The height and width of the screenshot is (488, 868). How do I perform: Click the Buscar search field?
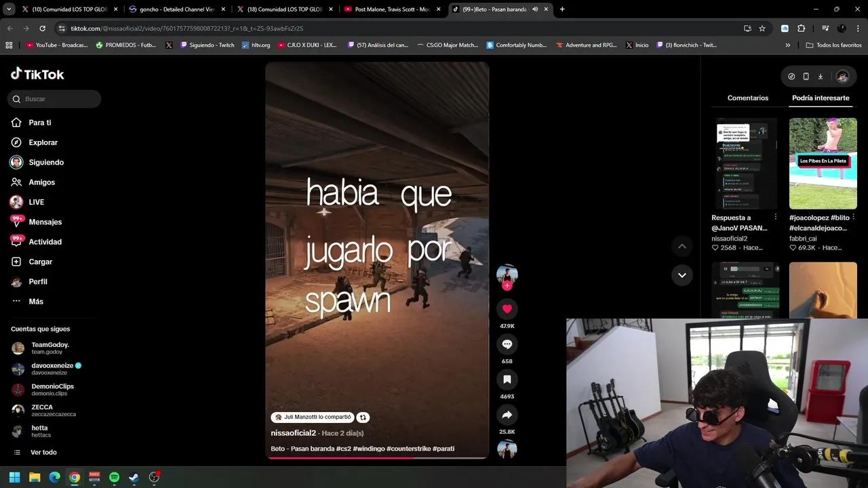click(x=54, y=99)
